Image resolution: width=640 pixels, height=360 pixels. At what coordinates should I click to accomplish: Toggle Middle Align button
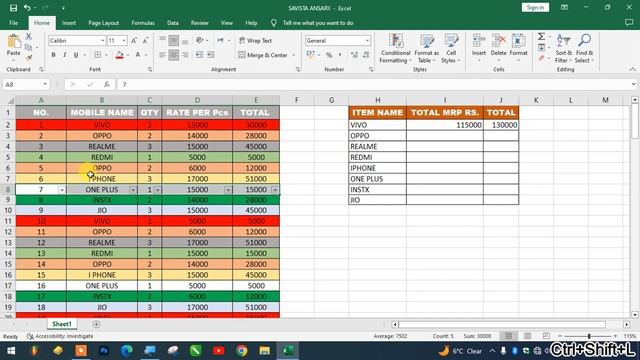173,40
